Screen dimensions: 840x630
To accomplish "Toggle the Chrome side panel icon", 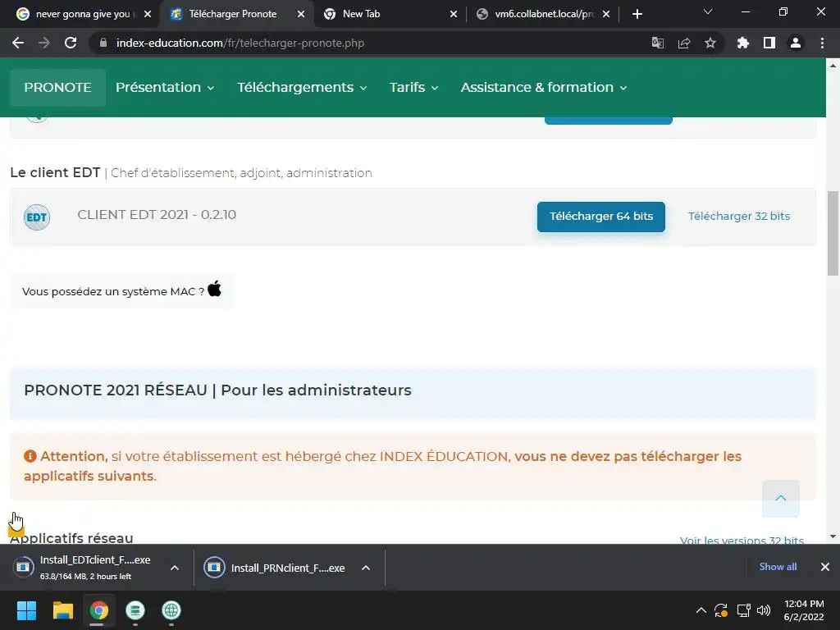I will 769,43.
